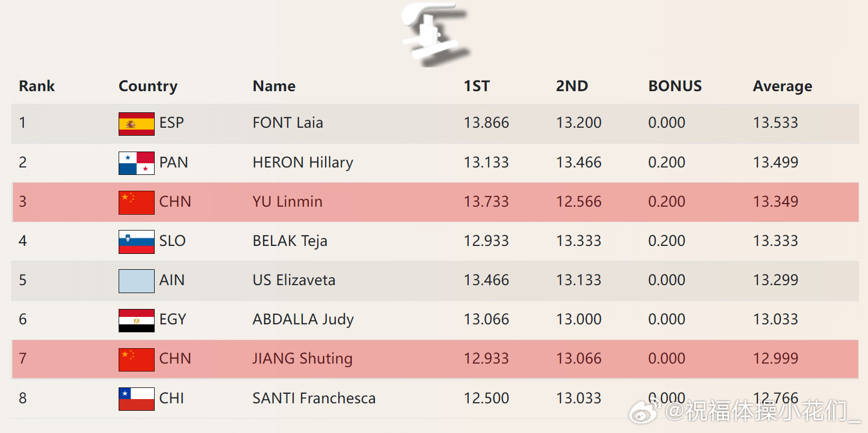This screenshot has height=433, width=868.
Task: Click the Country column header
Action: 148,86
